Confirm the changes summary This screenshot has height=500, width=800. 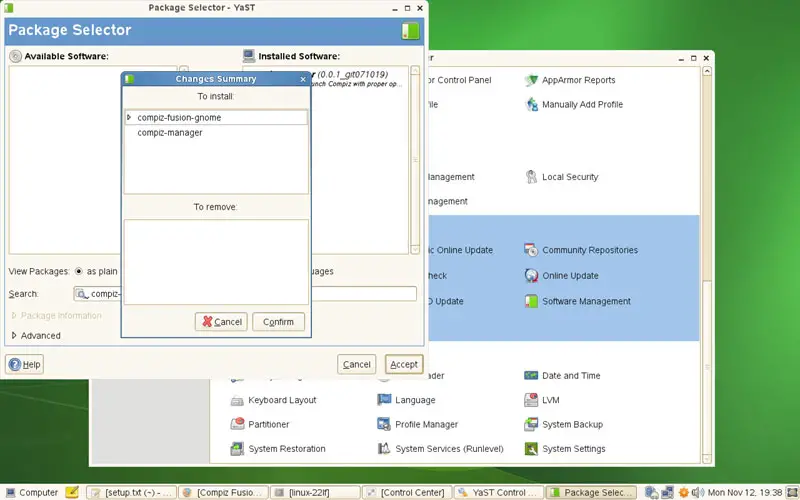point(278,322)
